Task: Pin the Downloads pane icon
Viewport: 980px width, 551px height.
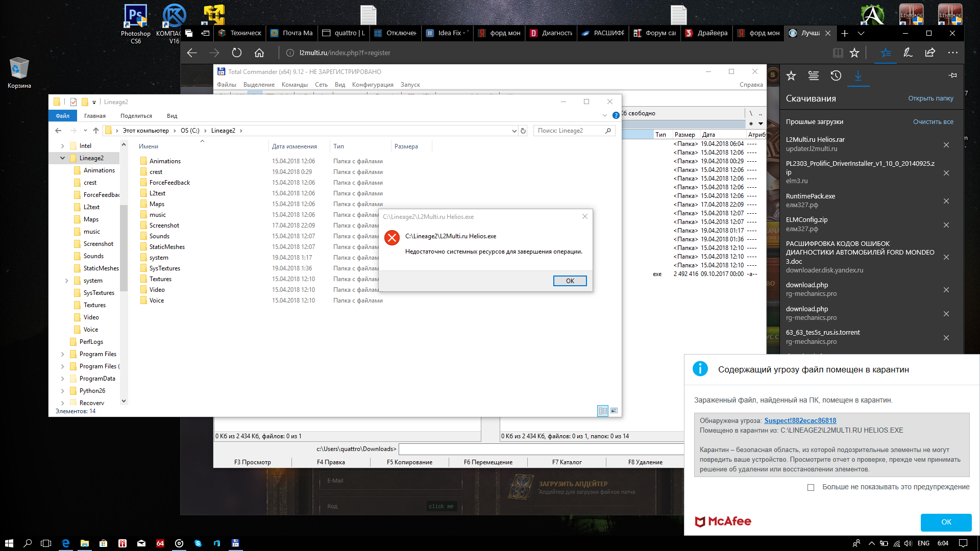Action: [952, 76]
